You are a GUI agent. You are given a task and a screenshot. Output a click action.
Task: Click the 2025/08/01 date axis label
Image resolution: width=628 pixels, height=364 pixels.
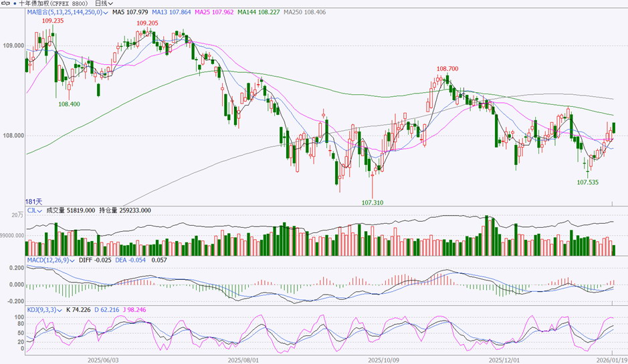coord(243,360)
